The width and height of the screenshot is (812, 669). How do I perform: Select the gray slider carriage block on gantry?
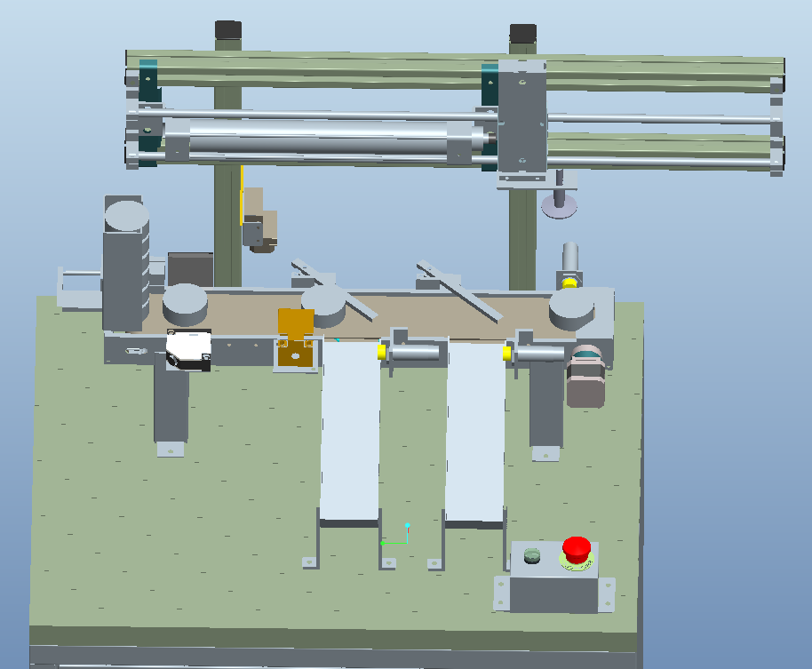click(522, 117)
